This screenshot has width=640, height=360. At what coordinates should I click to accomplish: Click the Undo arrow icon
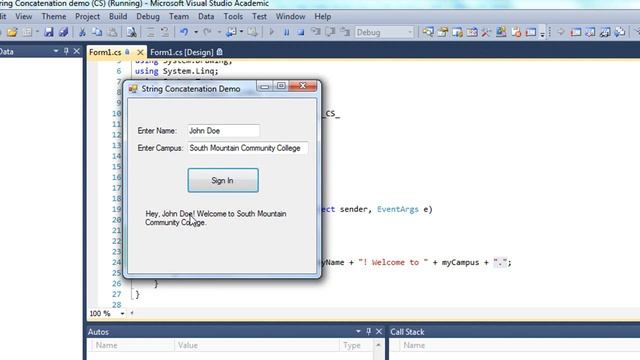pyautogui.click(x=184, y=32)
